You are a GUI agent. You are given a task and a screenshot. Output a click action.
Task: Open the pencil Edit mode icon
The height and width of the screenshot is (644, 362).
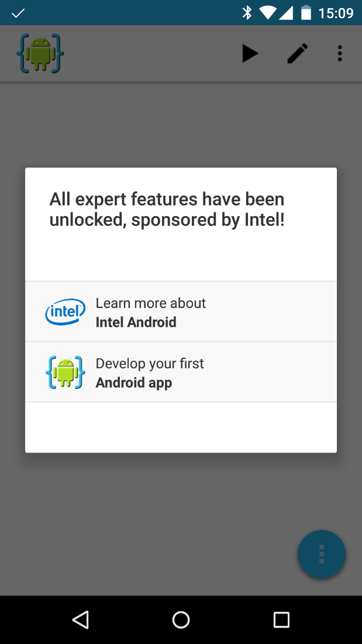tap(298, 53)
